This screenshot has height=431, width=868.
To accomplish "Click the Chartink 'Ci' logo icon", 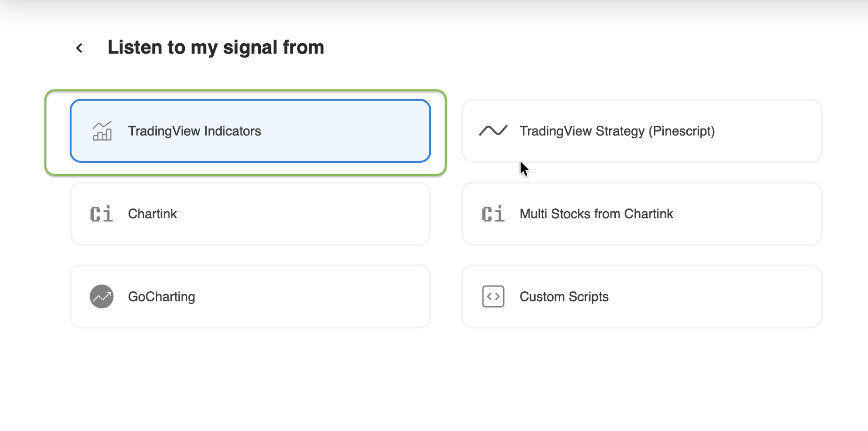I will click(101, 214).
